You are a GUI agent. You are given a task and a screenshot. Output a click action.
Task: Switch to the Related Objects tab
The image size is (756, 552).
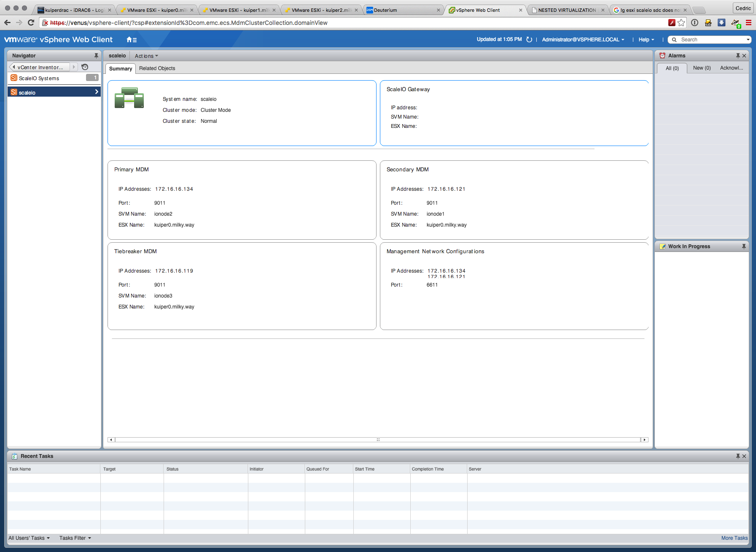(157, 68)
